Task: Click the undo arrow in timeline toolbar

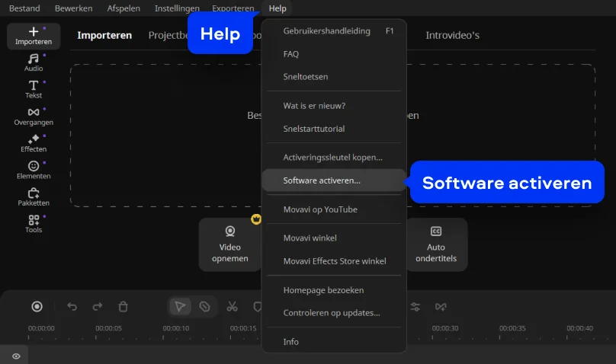Action: (x=72, y=307)
